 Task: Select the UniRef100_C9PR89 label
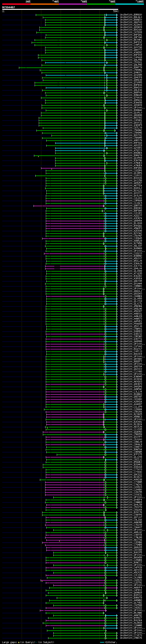pyautogui.click(x=131, y=201)
